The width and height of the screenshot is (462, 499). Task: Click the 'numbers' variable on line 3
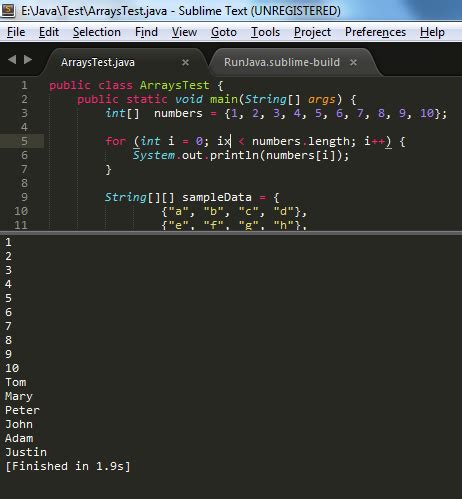pyautogui.click(x=178, y=113)
